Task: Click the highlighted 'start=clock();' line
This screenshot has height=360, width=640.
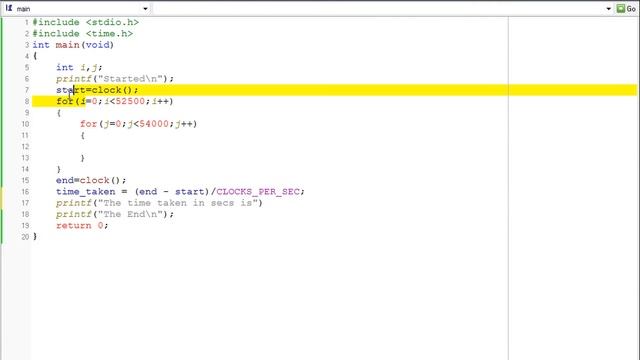Action: (x=97, y=90)
